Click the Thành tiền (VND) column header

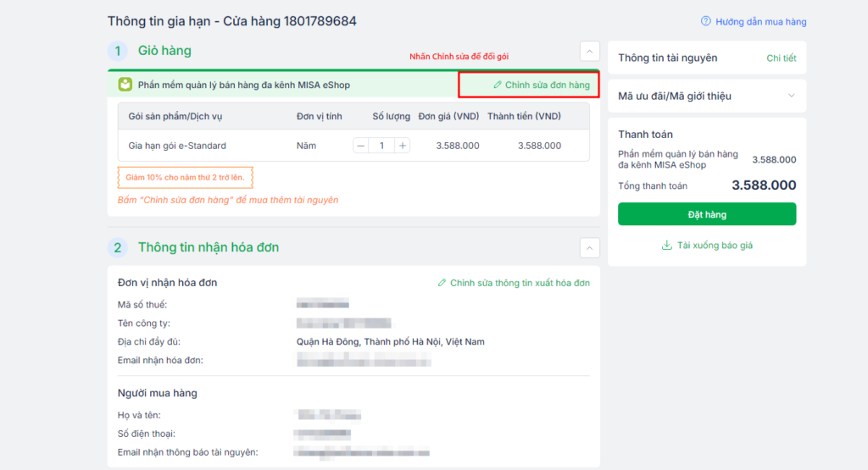click(x=524, y=116)
